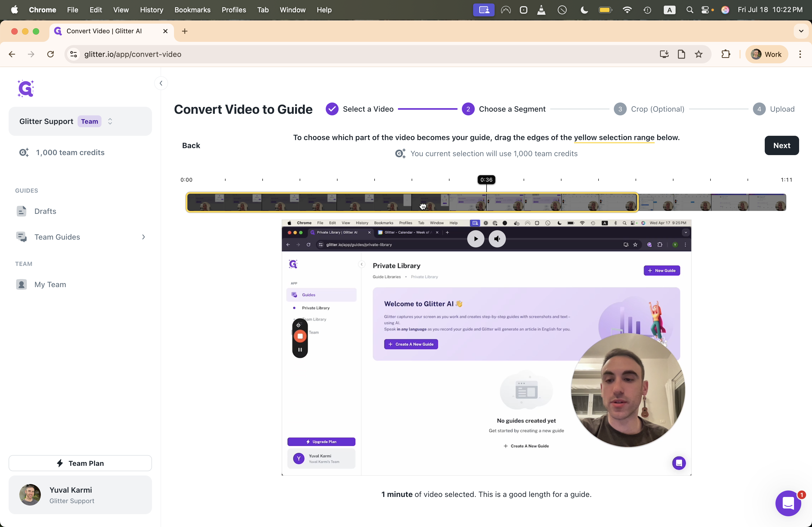Click the Team badge label
812x527 pixels.
click(89, 121)
